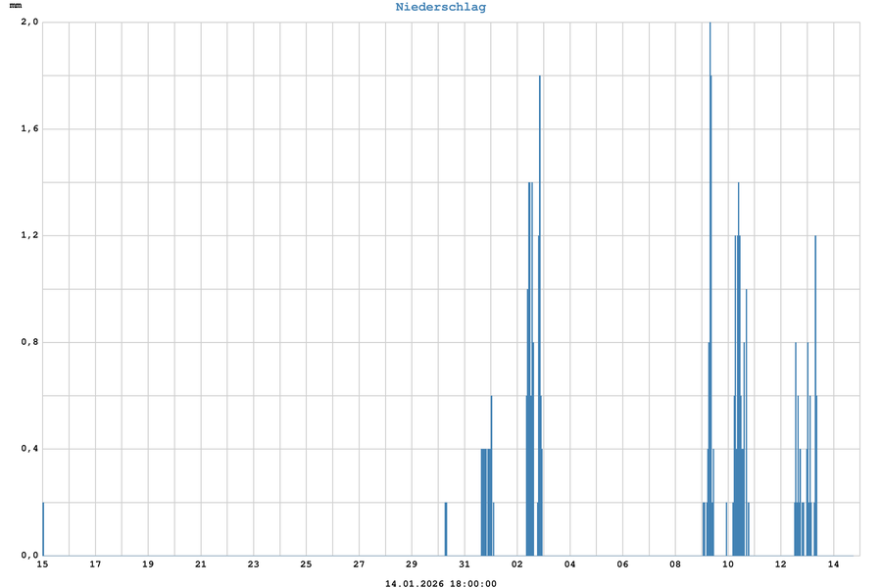Select the 0,0 y-axis label
The height and width of the screenshot is (588, 882).
click(29, 555)
